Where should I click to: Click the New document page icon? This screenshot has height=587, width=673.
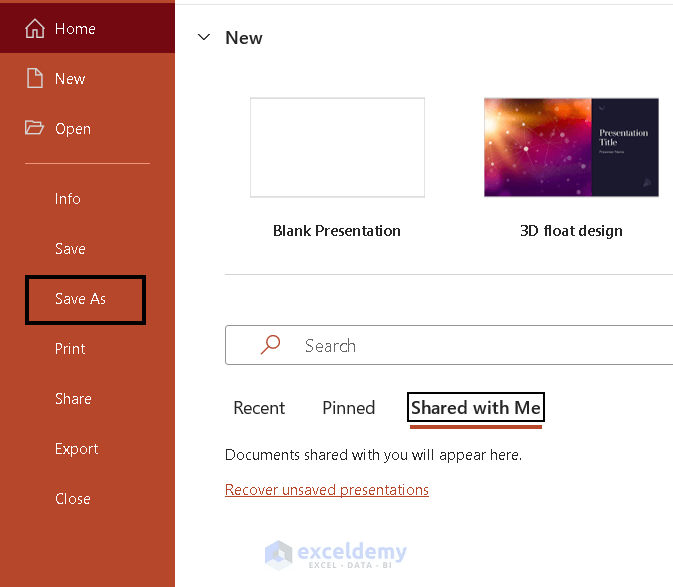[35, 78]
